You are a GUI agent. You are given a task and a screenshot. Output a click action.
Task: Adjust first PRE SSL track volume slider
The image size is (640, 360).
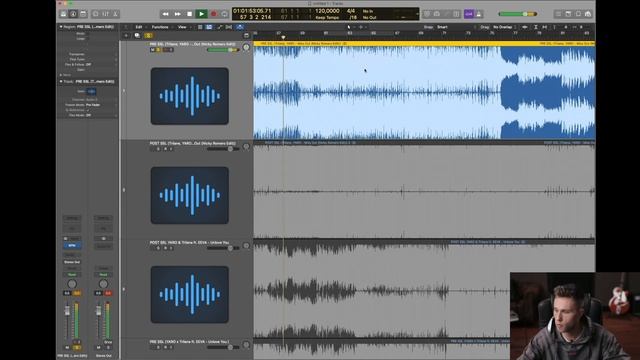point(223,50)
